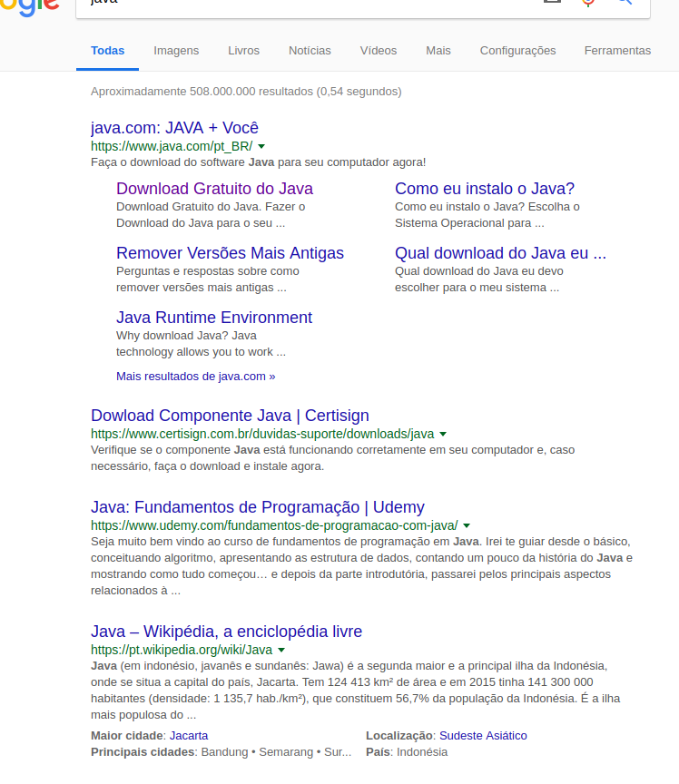Open the Java Wikipédia result title

pos(226,632)
